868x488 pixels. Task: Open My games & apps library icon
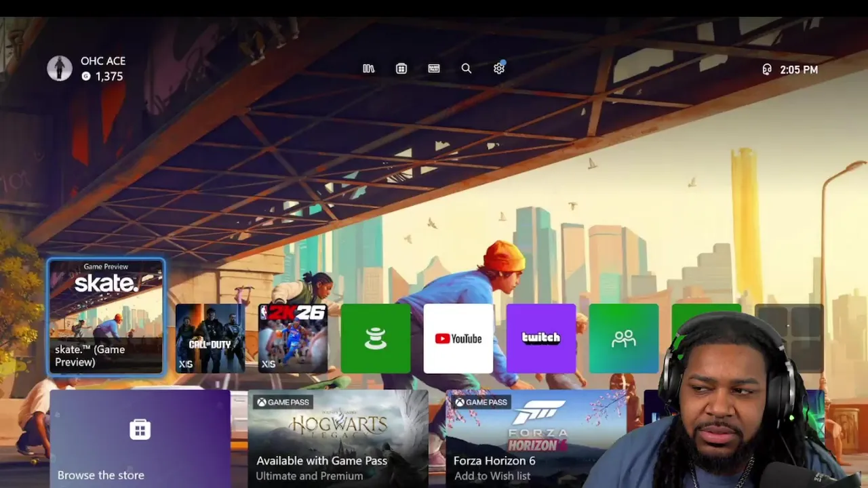369,68
